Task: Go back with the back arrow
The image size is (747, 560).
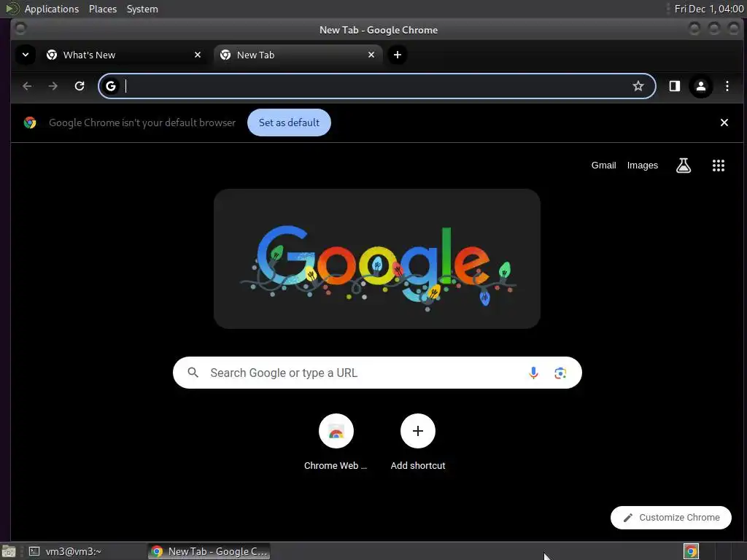Action: coord(27,86)
